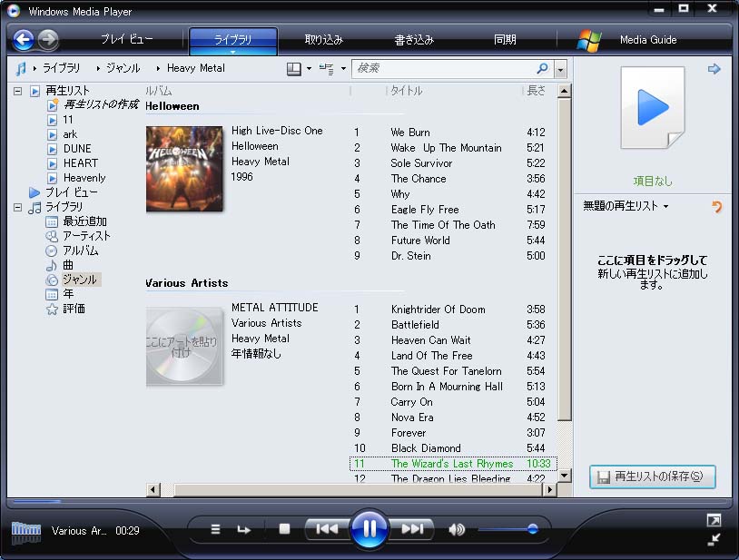Open the Heavenly playlist
739x560 pixels.
click(x=84, y=178)
